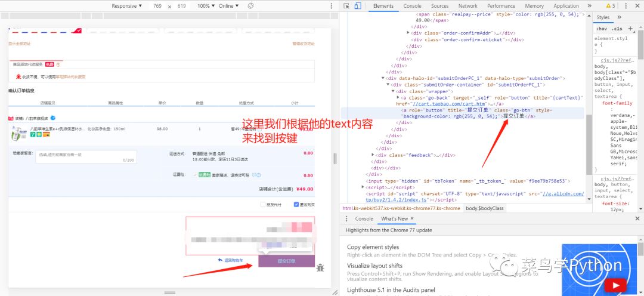Click the purple 提交订单 submit button
Image resolution: width=644 pixels, height=296 pixels.
coord(286,261)
